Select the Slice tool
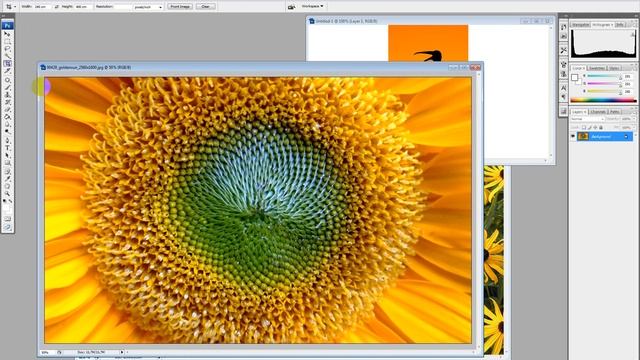Image resolution: width=640 pixels, height=360 pixels. click(7, 71)
